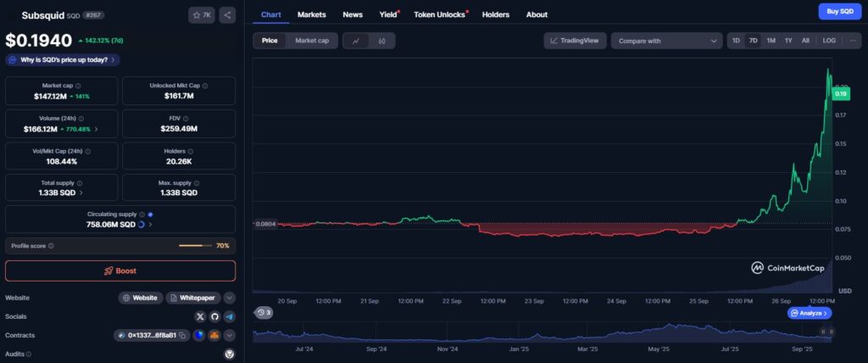Open the Compare with dropdown
Image resolution: width=868 pixels, height=363 pixels.
pos(666,41)
